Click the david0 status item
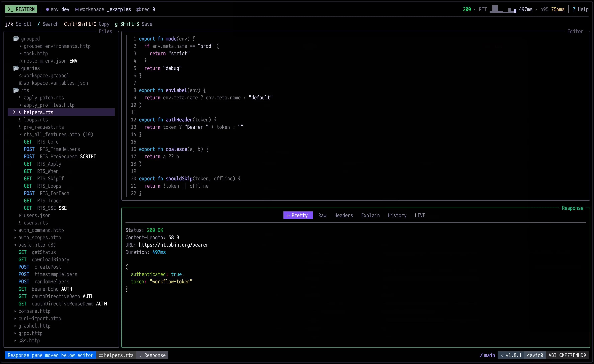The height and width of the screenshot is (364, 594). click(x=535, y=355)
